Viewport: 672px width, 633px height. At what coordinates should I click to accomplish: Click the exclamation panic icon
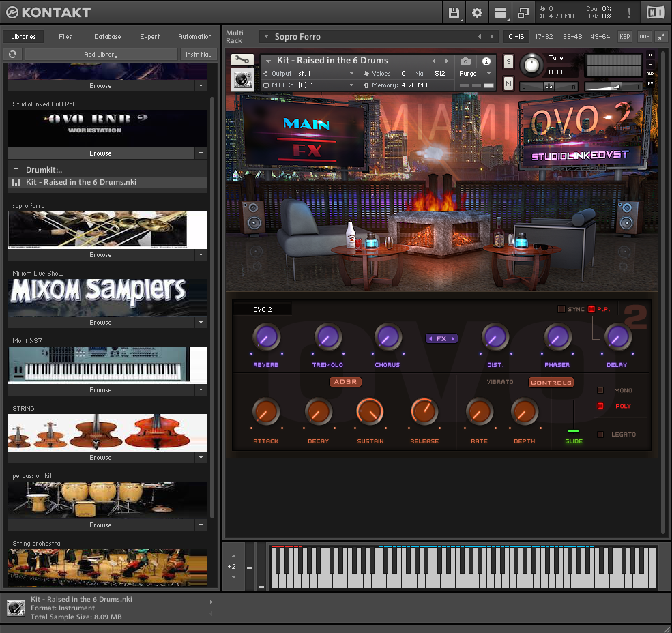coord(629,12)
